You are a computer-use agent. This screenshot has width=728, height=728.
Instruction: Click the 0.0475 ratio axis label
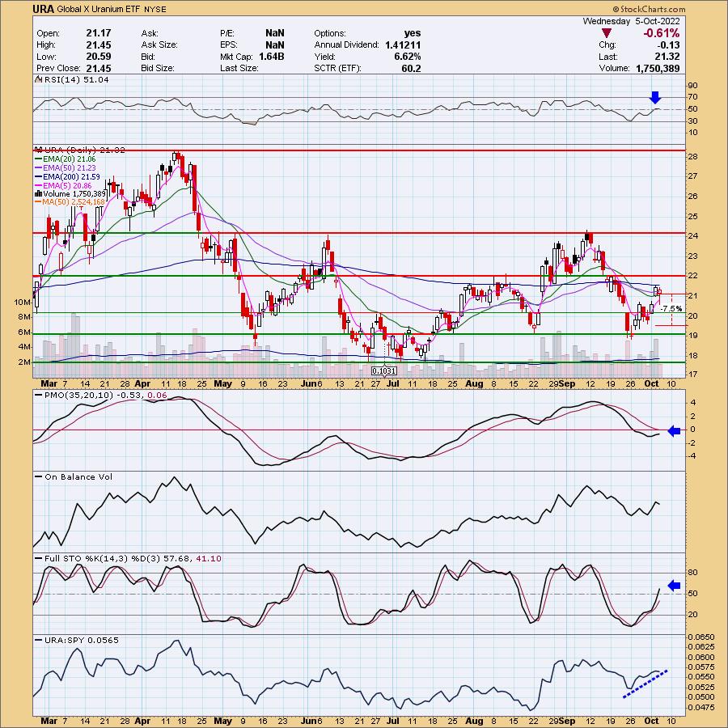[701, 708]
